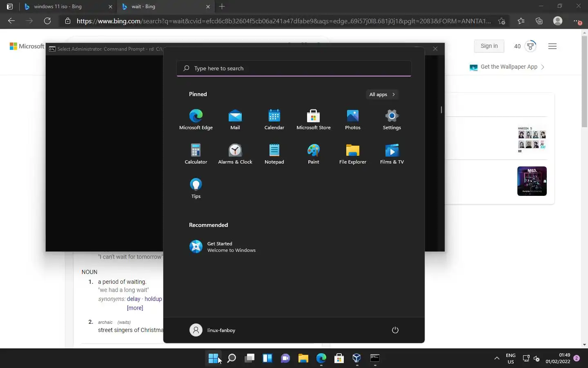
Task: Open Settings from the Start menu
Action: pyautogui.click(x=392, y=119)
